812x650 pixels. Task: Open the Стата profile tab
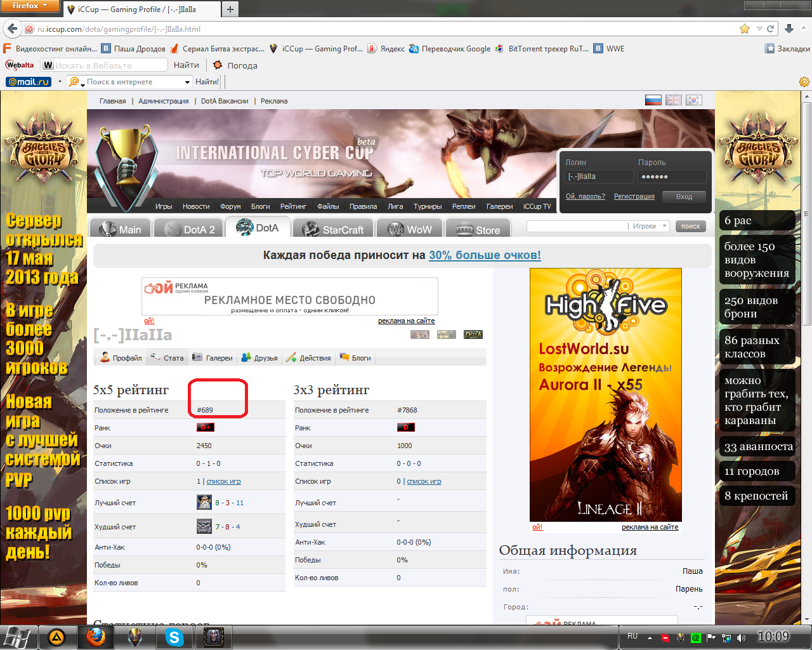[167, 358]
